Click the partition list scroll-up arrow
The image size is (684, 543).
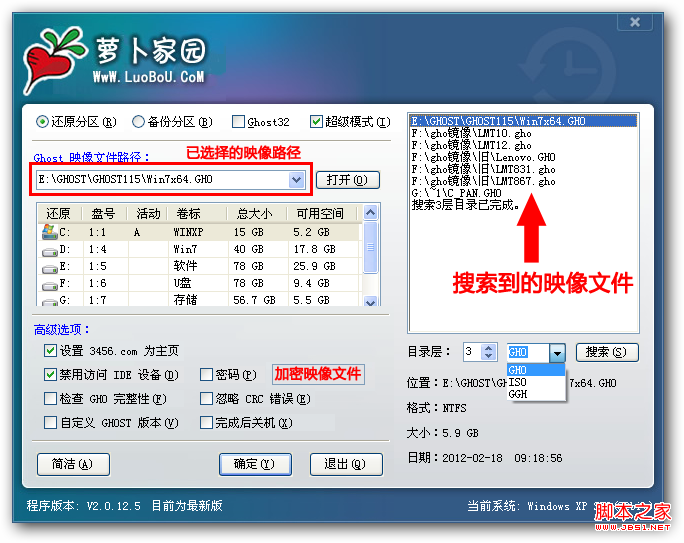pyautogui.click(x=370, y=213)
